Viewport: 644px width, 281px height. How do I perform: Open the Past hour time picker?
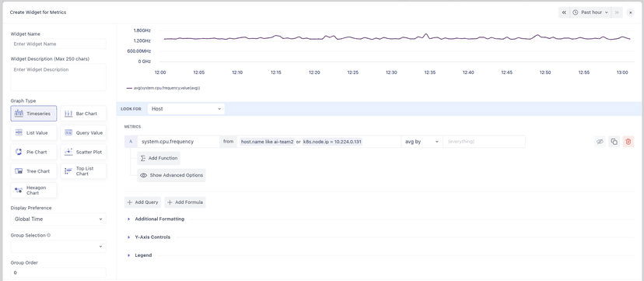pos(590,12)
